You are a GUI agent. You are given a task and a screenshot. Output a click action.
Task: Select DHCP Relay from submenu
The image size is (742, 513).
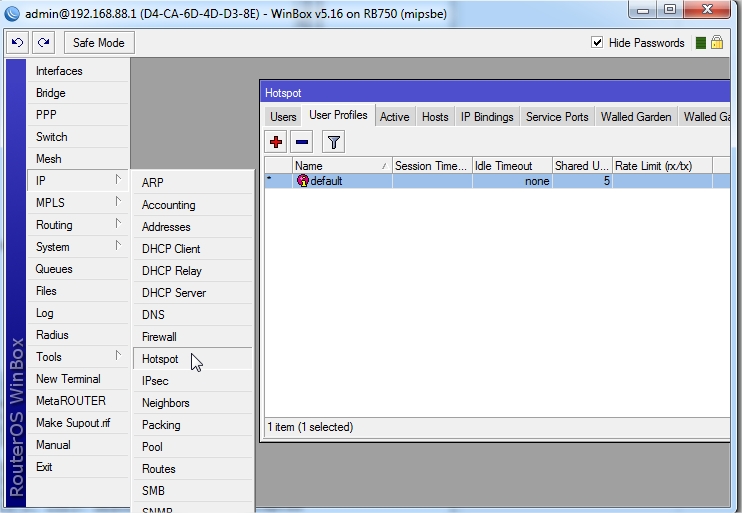click(x=193, y=271)
